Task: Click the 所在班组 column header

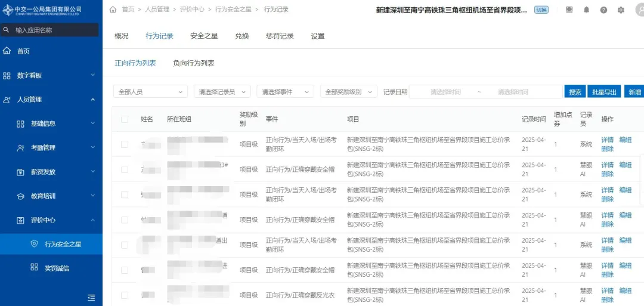Action: click(x=179, y=119)
